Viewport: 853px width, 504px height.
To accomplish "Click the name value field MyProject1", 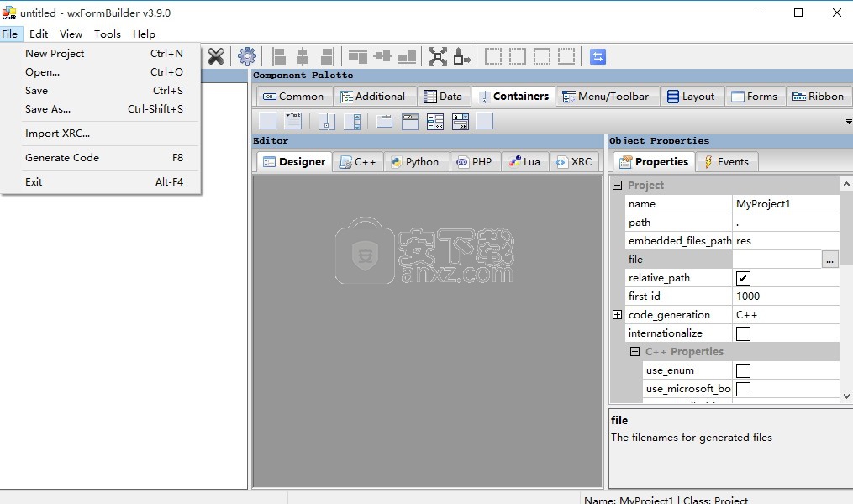I will coord(786,204).
